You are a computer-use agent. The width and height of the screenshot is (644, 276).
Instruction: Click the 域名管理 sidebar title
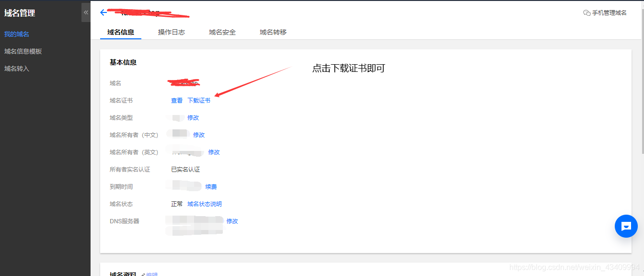(20, 13)
